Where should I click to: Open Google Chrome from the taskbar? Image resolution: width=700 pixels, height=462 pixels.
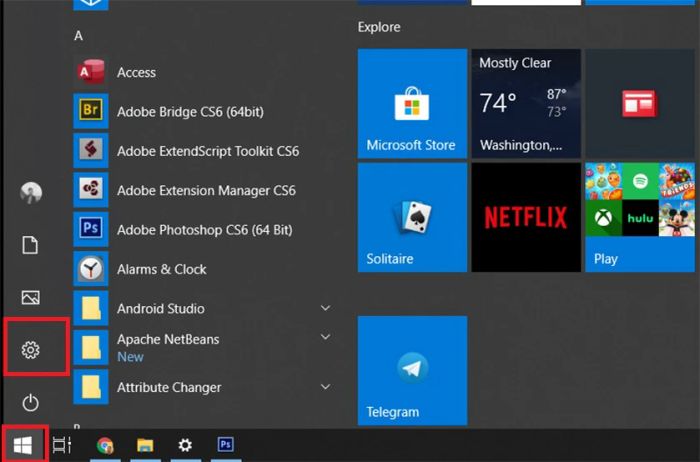click(105, 445)
